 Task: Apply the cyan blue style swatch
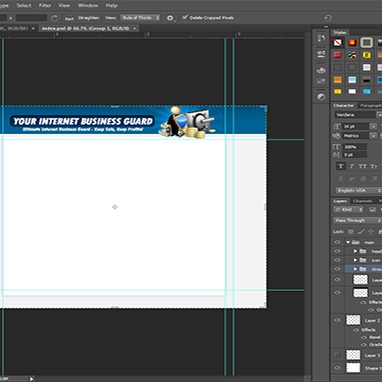click(367, 91)
